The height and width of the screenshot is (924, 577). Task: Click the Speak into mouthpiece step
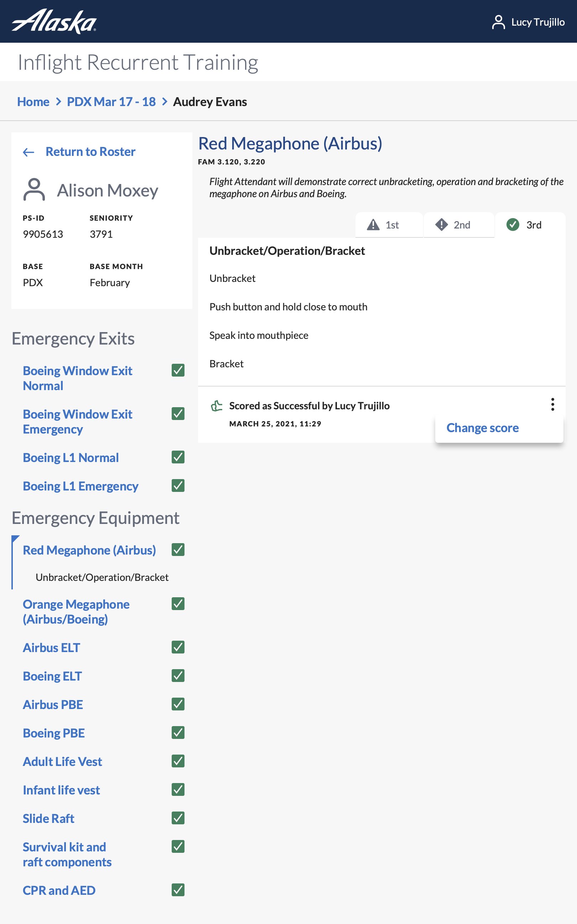[259, 336]
